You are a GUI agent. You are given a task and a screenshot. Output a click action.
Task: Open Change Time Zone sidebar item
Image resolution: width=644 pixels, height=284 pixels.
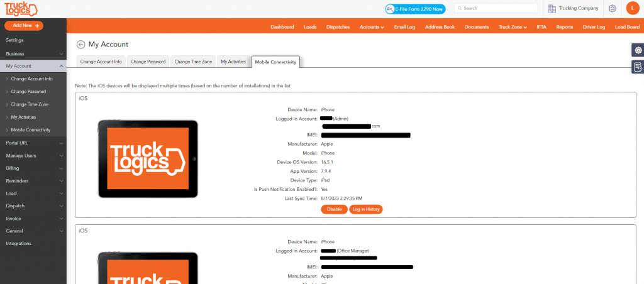pos(33,104)
